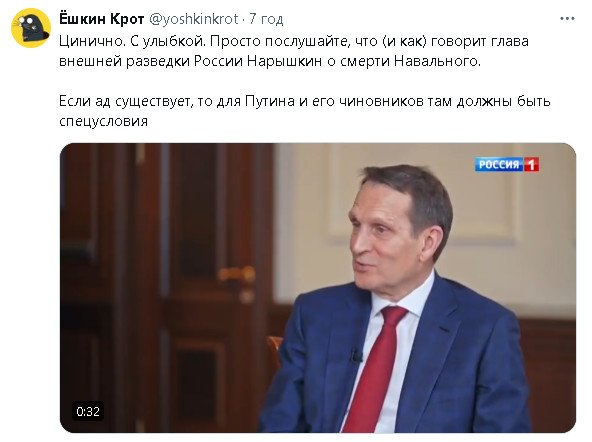592x442 pixels.
Task: Click the brass door handle in video
Action: point(237,274)
